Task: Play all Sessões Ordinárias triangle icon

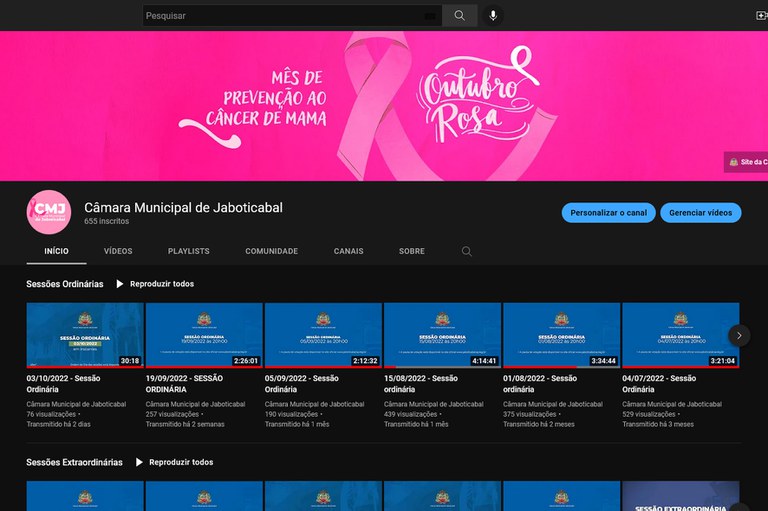Action: (120, 284)
